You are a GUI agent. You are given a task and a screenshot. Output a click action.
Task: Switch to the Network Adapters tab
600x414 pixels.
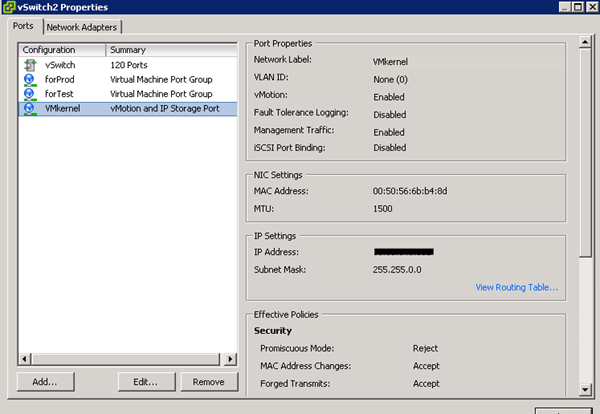pos(82,27)
